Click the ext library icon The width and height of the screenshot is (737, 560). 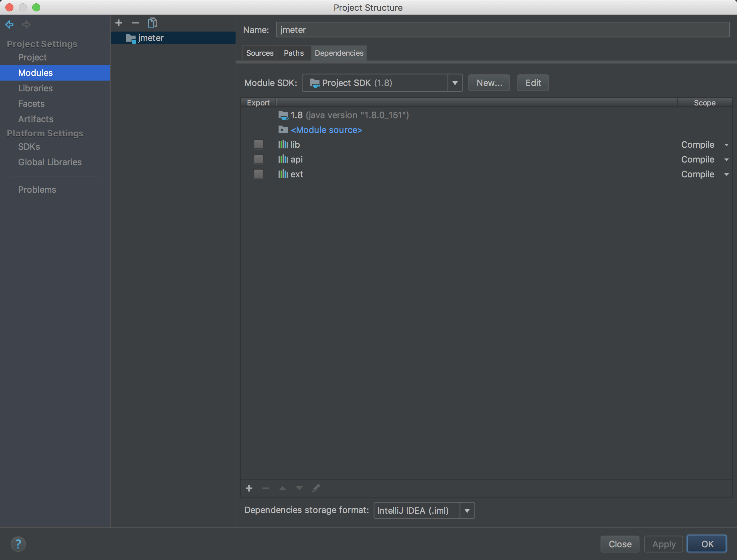click(x=283, y=174)
